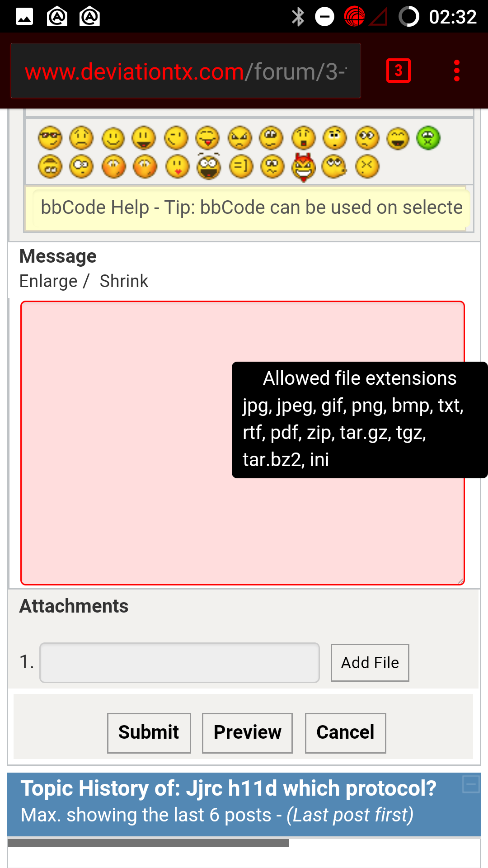Insert the sad-face emoticon
Viewport: 488px width, 868px height.
(x=81, y=138)
